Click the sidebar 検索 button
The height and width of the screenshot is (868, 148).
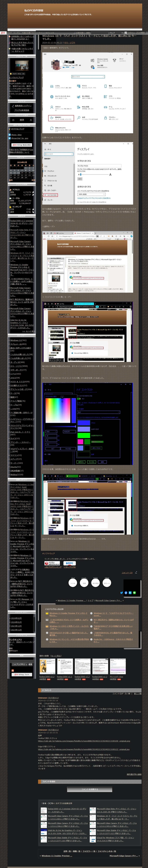point(30,664)
